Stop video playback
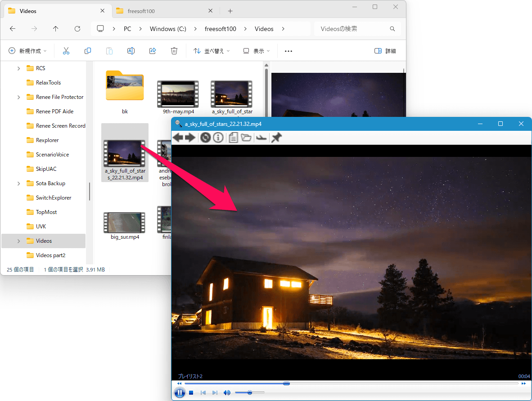Screen dimensions: 532x401 (191, 392)
